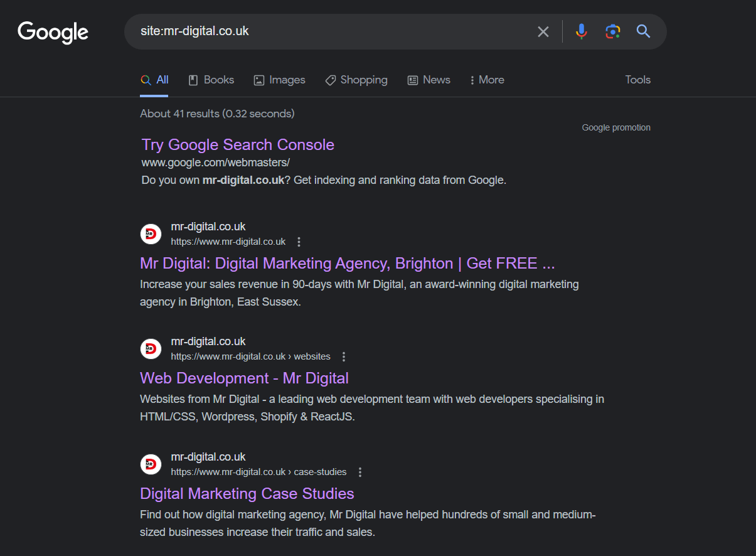Select the Books tab
This screenshot has width=756, height=556.
tap(211, 80)
